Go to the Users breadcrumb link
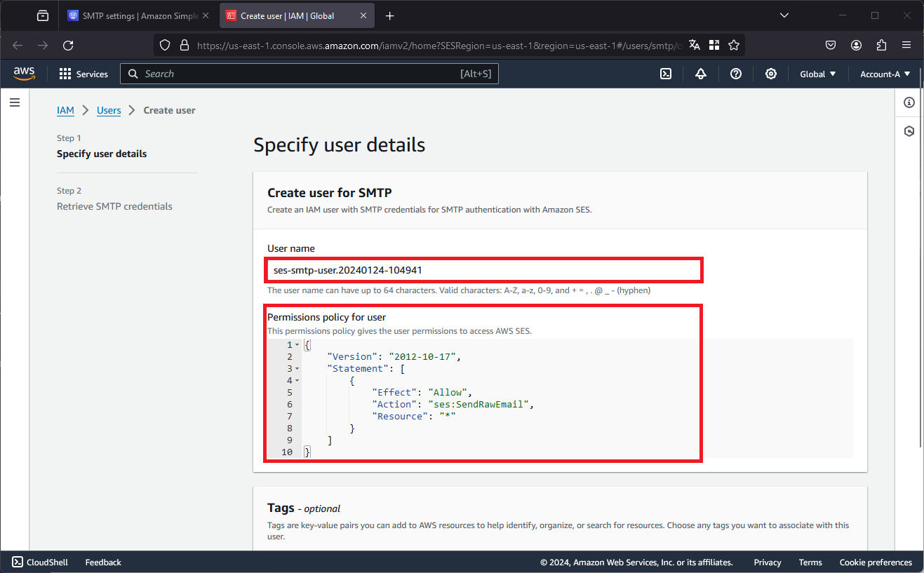This screenshot has height=573, width=924. point(109,110)
